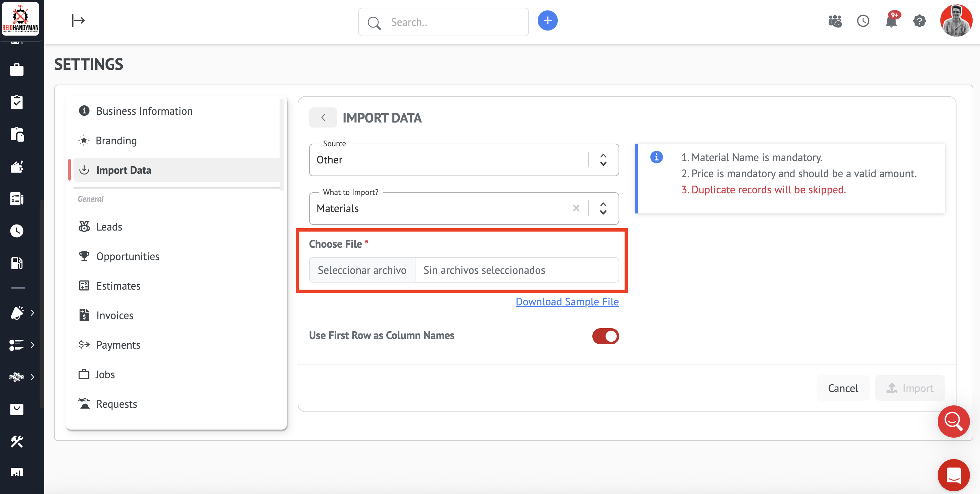Open the team members icon in header

point(835,21)
